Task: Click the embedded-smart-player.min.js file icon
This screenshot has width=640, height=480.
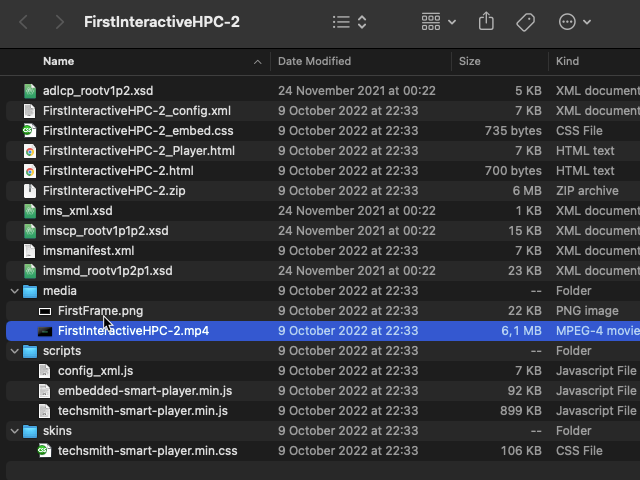Action: tap(44, 391)
